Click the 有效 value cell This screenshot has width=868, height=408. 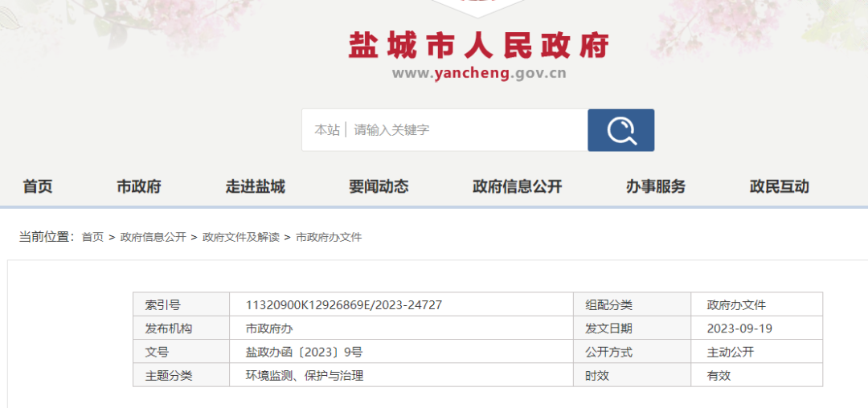(757, 375)
